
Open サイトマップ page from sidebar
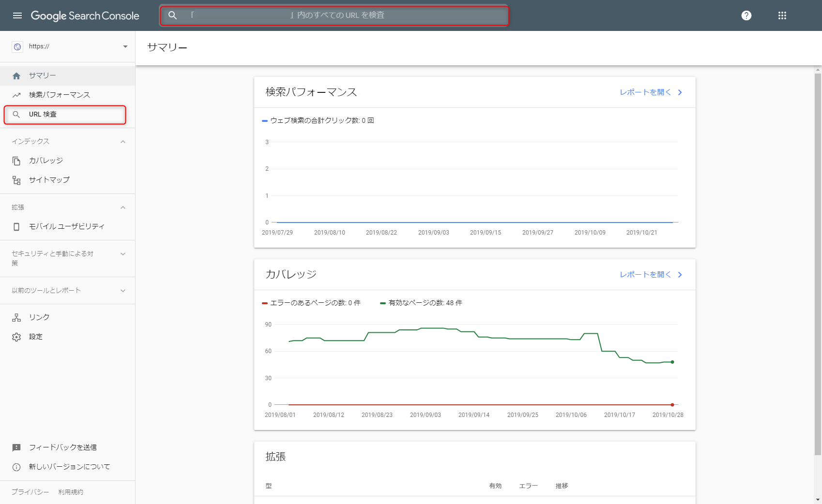click(x=67, y=180)
